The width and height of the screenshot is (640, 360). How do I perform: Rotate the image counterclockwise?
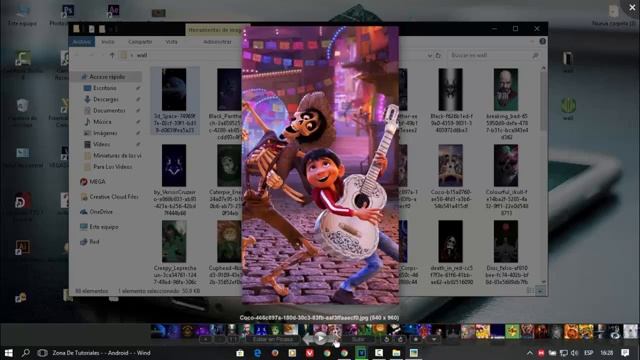(x=386, y=339)
